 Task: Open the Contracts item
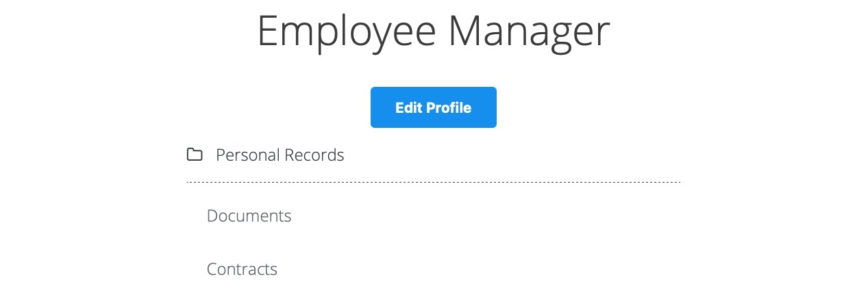click(x=242, y=269)
